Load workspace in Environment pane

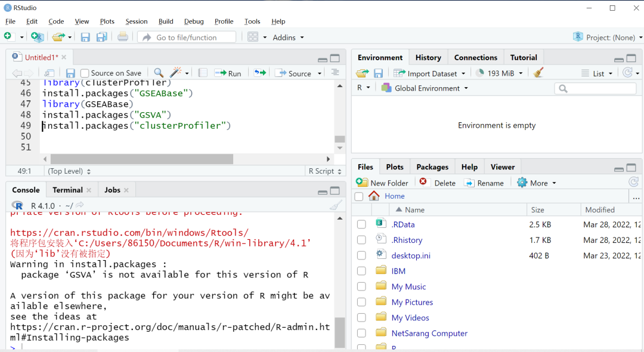[x=363, y=73]
